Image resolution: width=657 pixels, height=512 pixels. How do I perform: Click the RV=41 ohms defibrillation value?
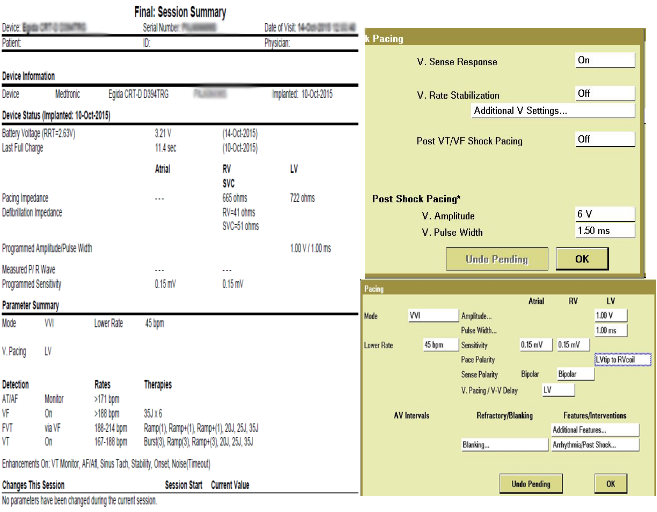pyautogui.click(x=239, y=212)
